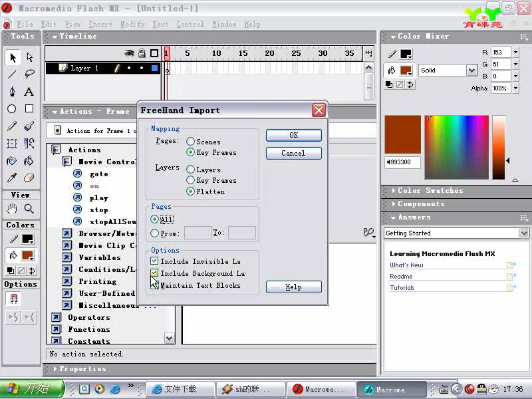
Task: Pick the Eyedropper tool
Action: pyautogui.click(x=12, y=178)
